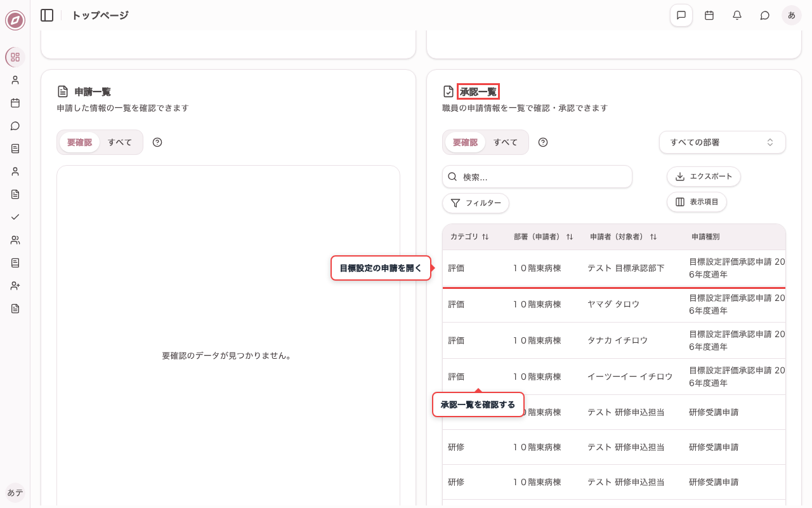Viewport: 812px width, 508px height.
Task: Open row for テスト 目標承認部下
Action: pos(614,269)
